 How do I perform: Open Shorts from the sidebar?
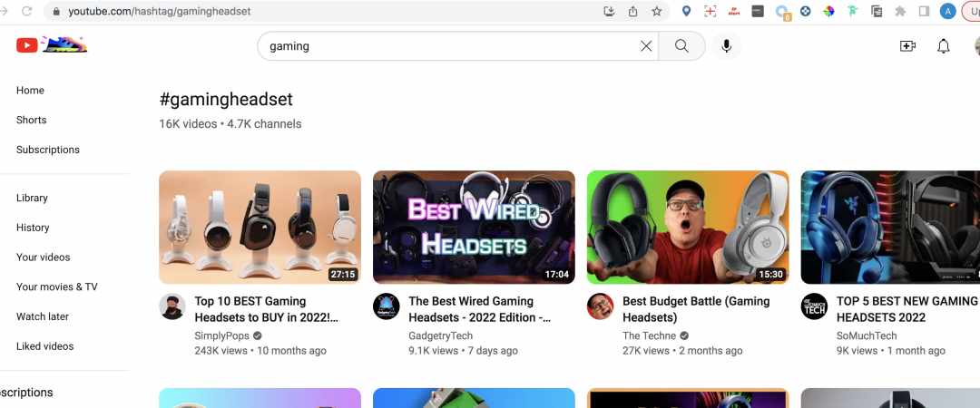coord(31,120)
